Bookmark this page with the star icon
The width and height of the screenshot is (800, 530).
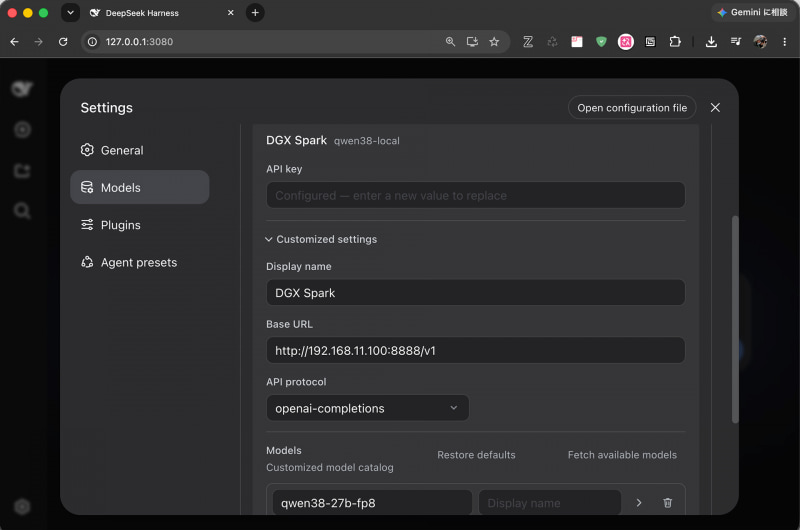coord(494,42)
